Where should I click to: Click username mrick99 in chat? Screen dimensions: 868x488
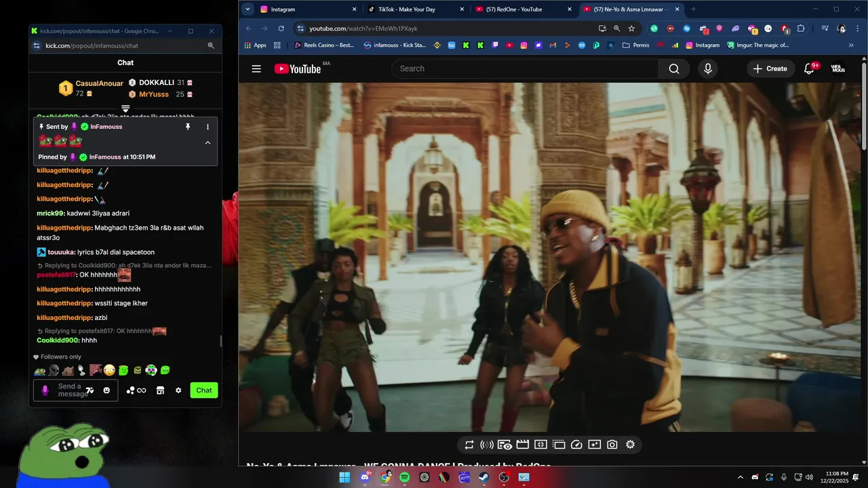50,213
